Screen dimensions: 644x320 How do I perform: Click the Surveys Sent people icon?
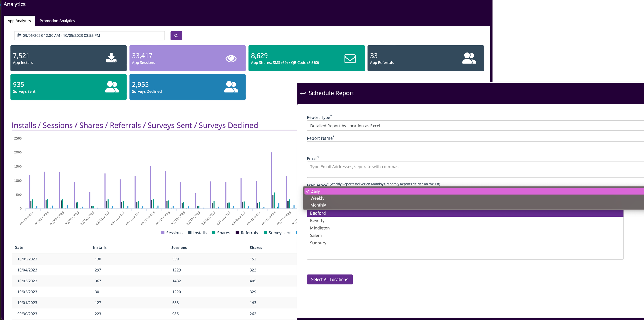click(x=112, y=87)
